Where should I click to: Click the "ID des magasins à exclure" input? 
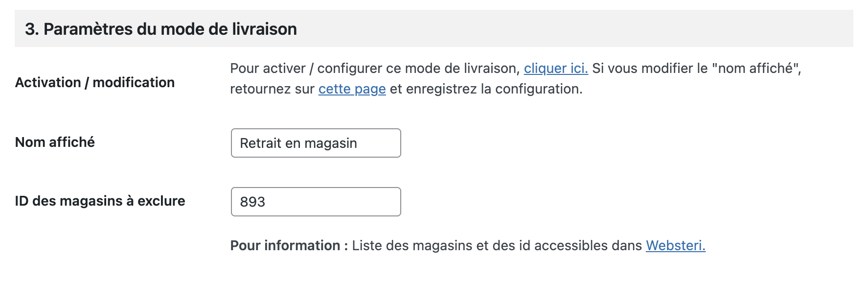[316, 202]
